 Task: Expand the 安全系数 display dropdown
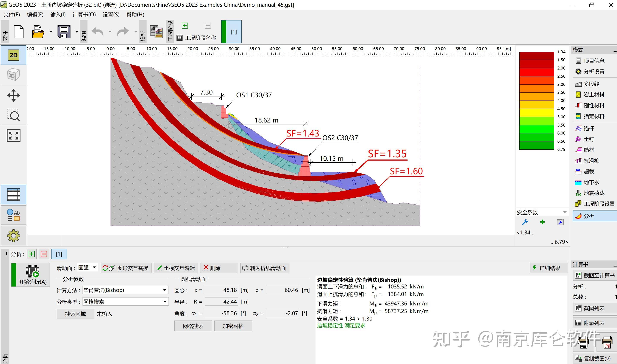pyautogui.click(x=565, y=212)
